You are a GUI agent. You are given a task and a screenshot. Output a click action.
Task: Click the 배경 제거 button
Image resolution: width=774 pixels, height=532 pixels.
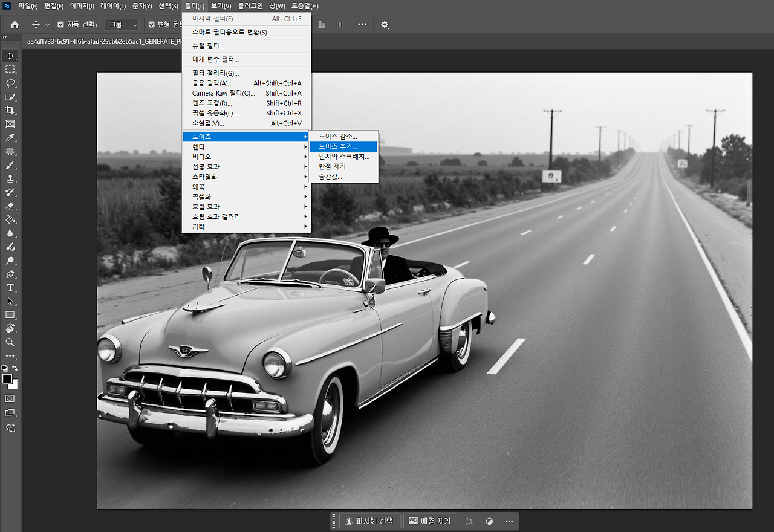coord(430,521)
